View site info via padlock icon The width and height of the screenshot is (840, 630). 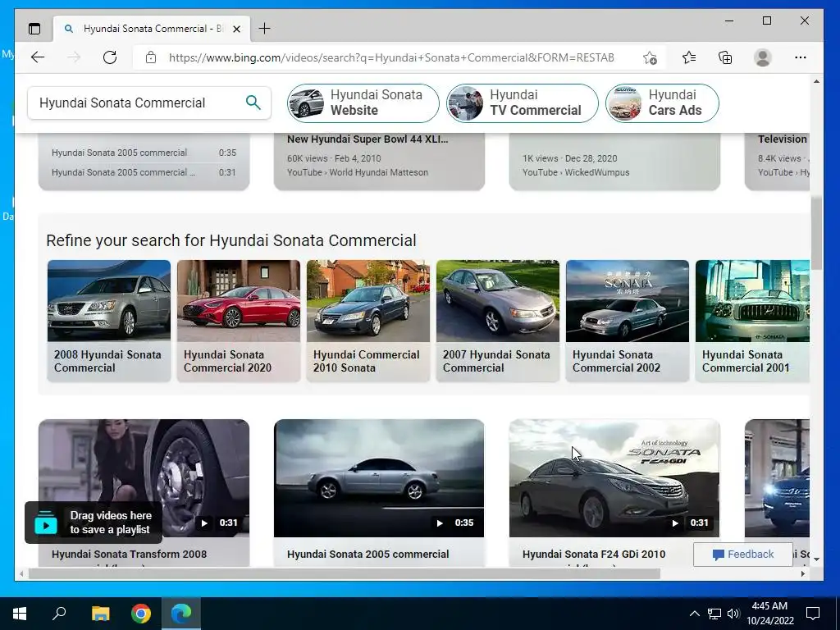point(151,57)
